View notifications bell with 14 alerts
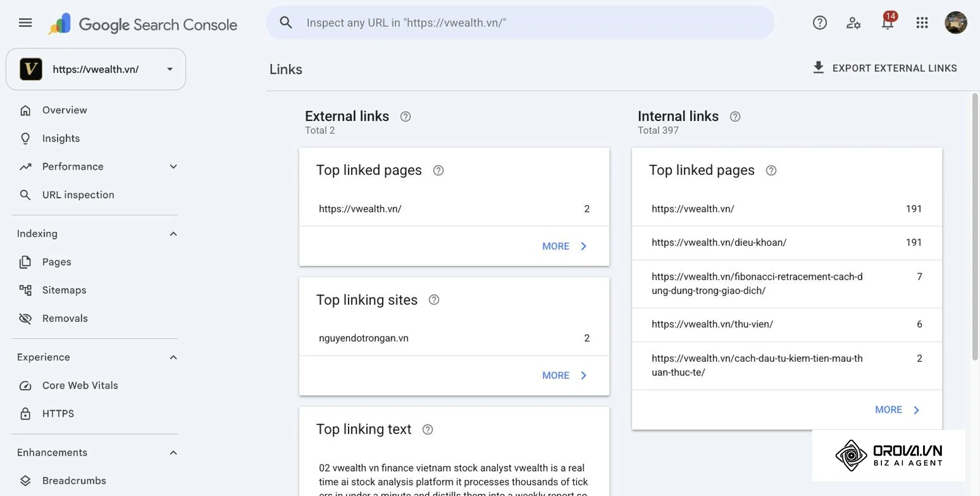 pos(888,22)
